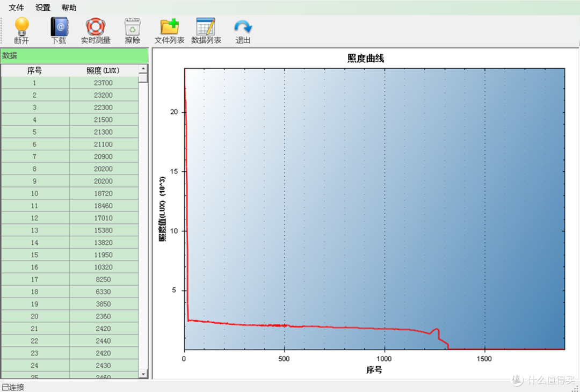
Task: Select the 数据 panel header
Action: [x=74, y=55]
